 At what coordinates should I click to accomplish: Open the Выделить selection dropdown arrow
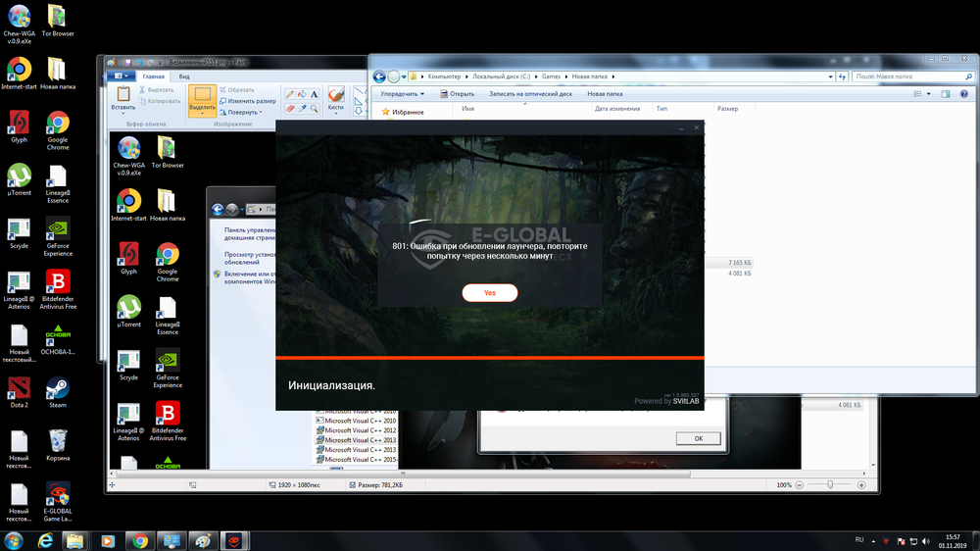(x=202, y=113)
